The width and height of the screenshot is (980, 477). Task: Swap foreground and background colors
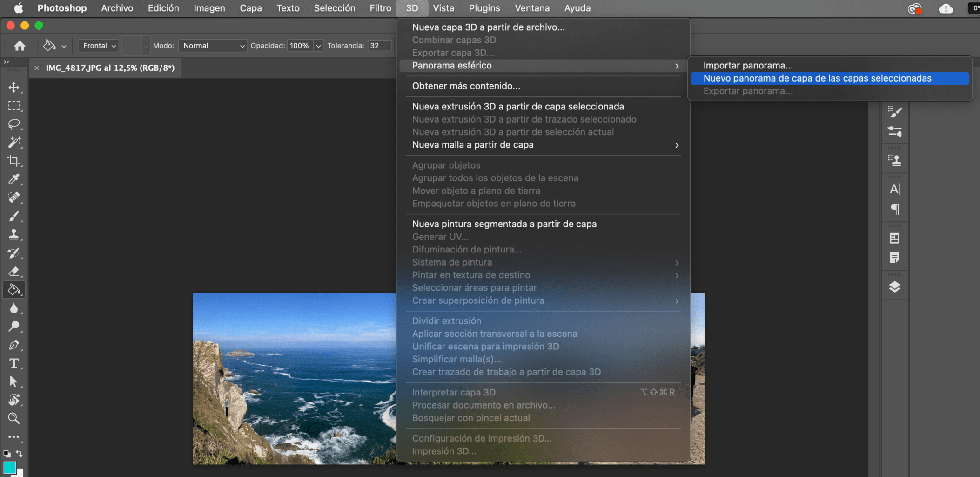tap(20, 453)
